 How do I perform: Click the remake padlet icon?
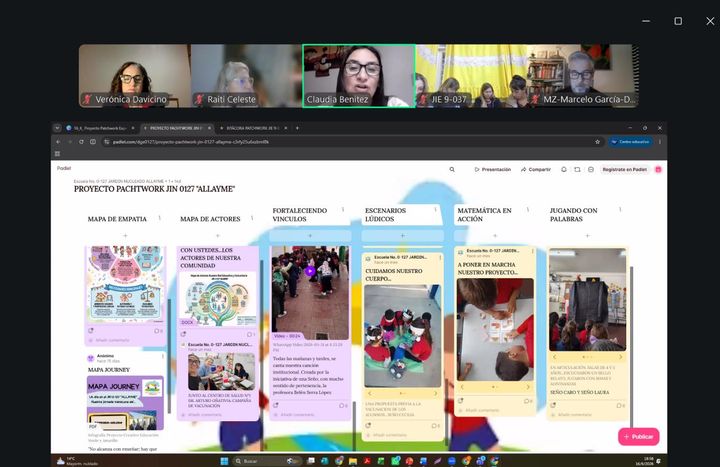pyautogui.click(x=577, y=169)
